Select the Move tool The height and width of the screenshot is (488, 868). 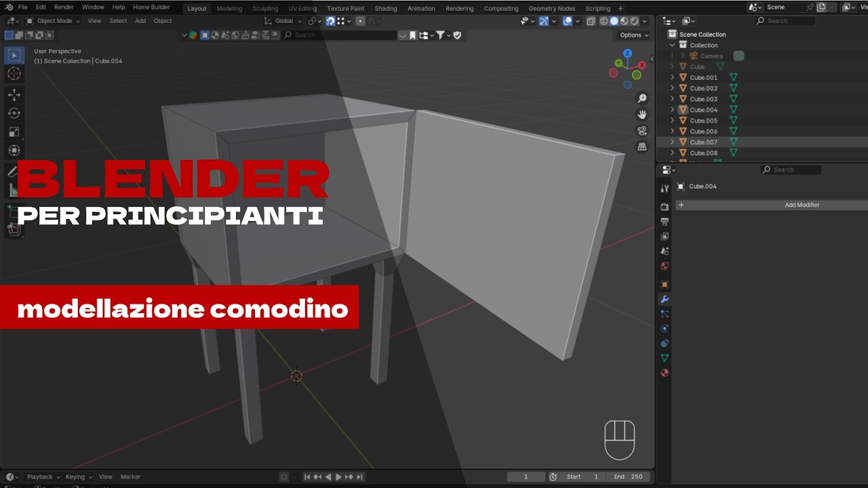[x=14, y=95]
